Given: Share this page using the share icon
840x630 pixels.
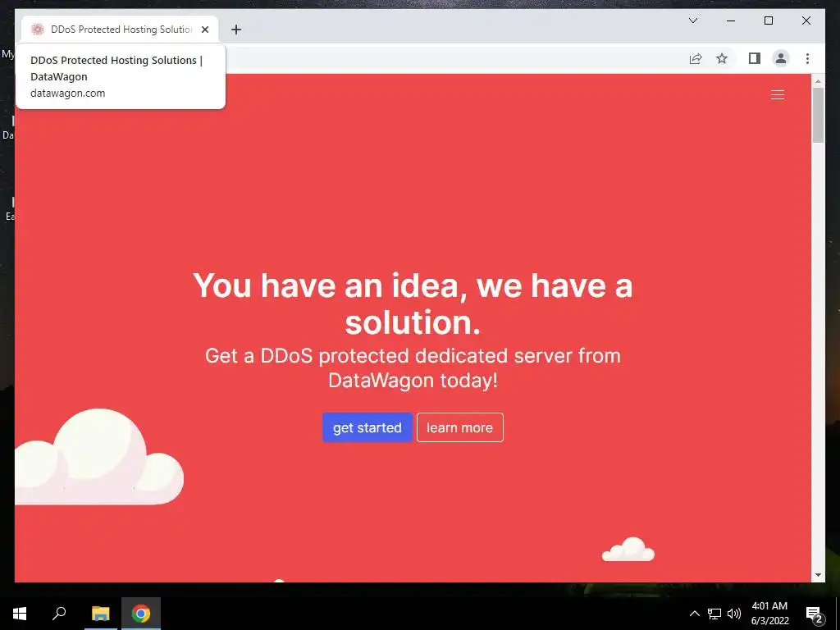Looking at the screenshot, I should pos(696,58).
